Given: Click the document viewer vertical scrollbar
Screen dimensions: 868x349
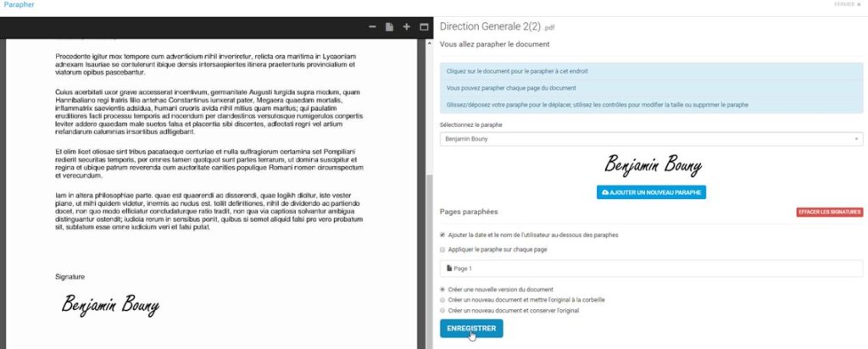Looking at the screenshot, I should tap(429, 194).
